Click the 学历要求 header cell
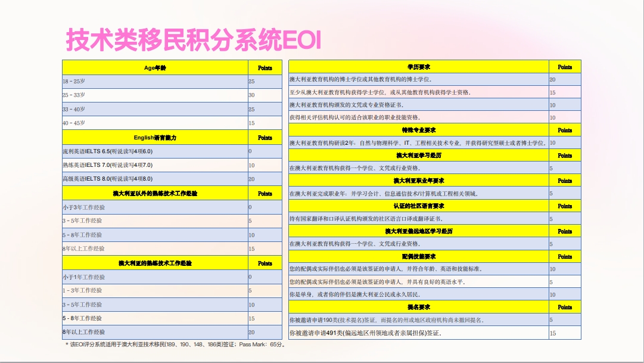Viewport: 644px width, 363px height. coord(418,67)
